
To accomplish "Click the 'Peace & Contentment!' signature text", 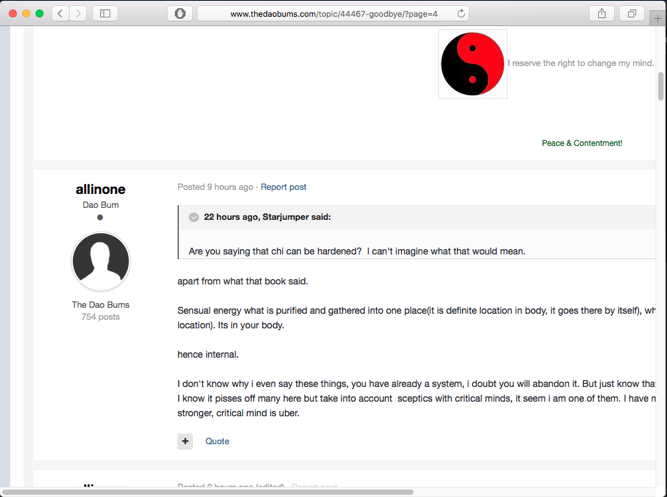I will [x=582, y=143].
